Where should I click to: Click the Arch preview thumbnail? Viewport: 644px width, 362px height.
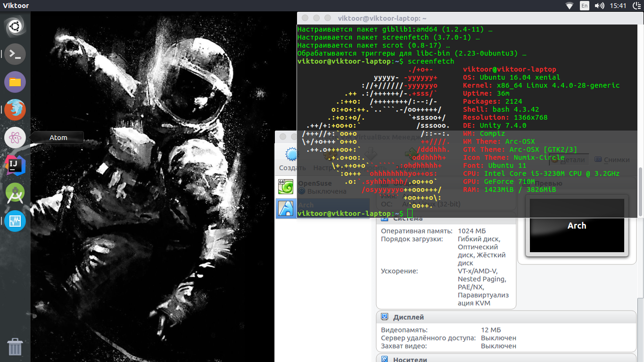[x=577, y=226]
